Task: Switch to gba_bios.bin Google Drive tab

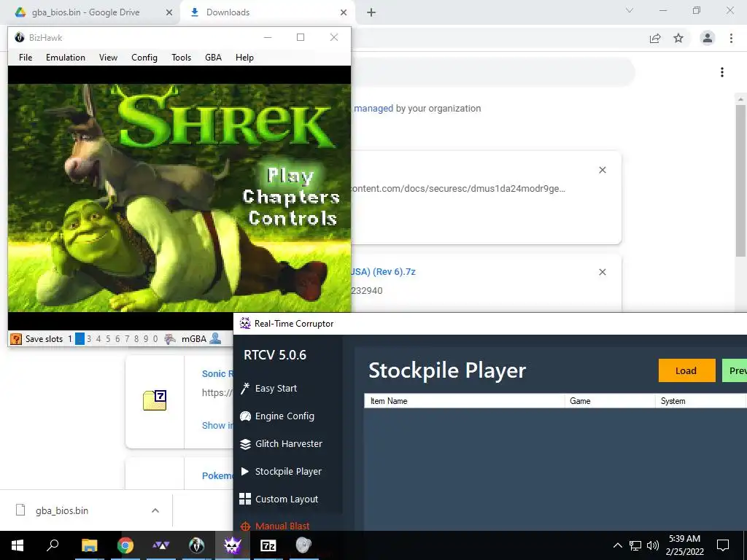Action: tap(86, 12)
